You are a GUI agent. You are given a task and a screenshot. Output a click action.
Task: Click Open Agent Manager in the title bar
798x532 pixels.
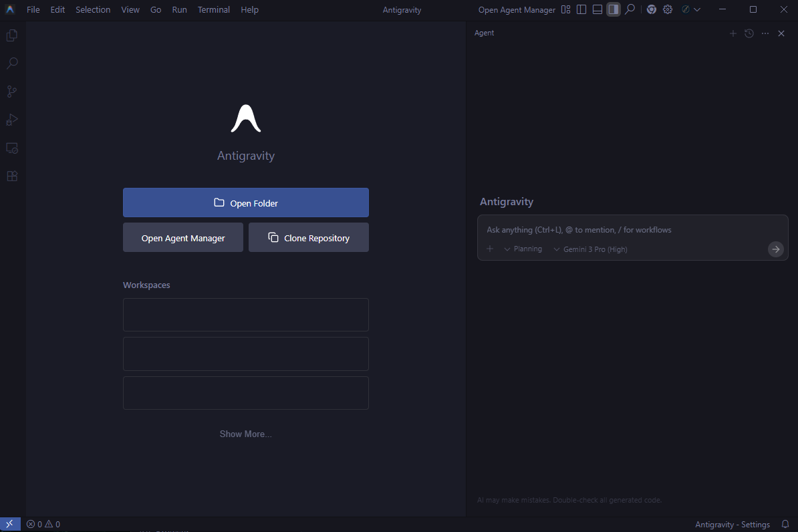[x=517, y=9]
